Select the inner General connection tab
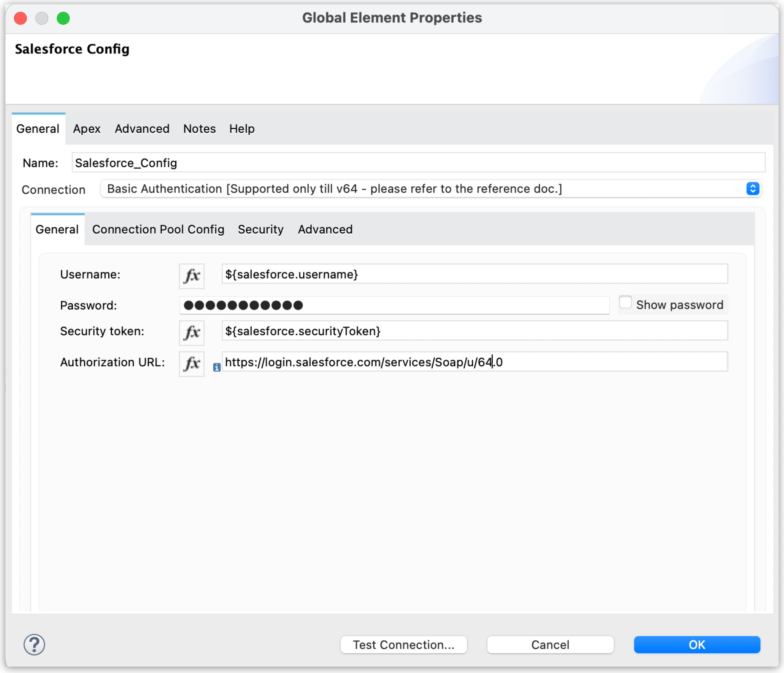This screenshot has height=673, width=784. (x=58, y=229)
